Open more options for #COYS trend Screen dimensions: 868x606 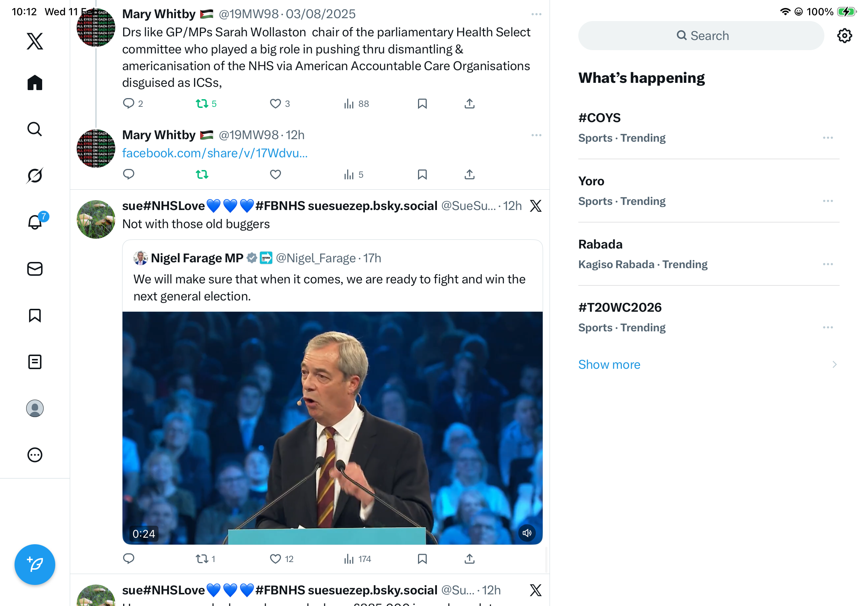(828, 138)
